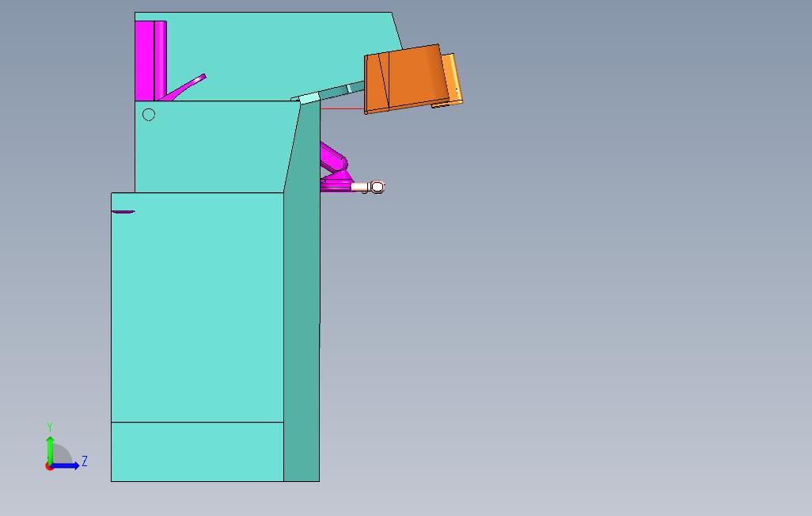The image size is (812, 516).
Task: Select the large cyan lower cabinet front face
Action: [197, 307]
